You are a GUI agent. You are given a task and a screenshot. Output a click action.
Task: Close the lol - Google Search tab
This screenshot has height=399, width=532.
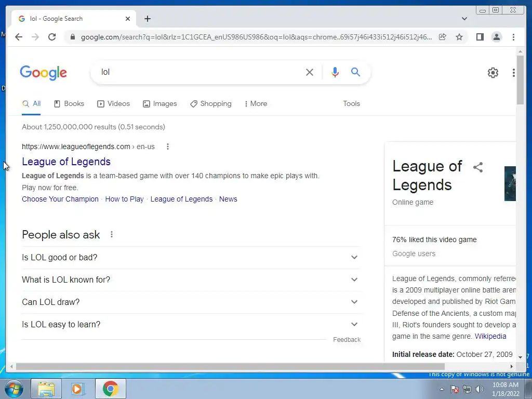click(128, 19)
